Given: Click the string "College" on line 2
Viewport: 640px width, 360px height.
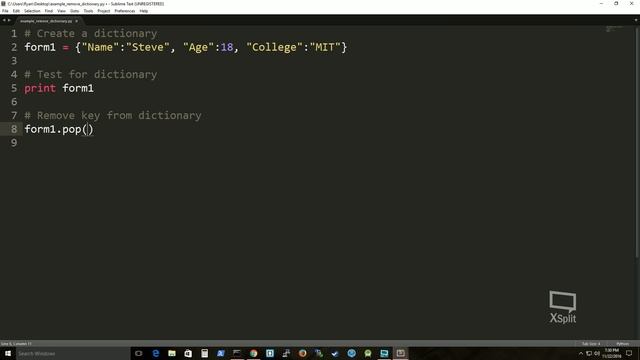Looking at the screenshot, I should tap(274, 47).
